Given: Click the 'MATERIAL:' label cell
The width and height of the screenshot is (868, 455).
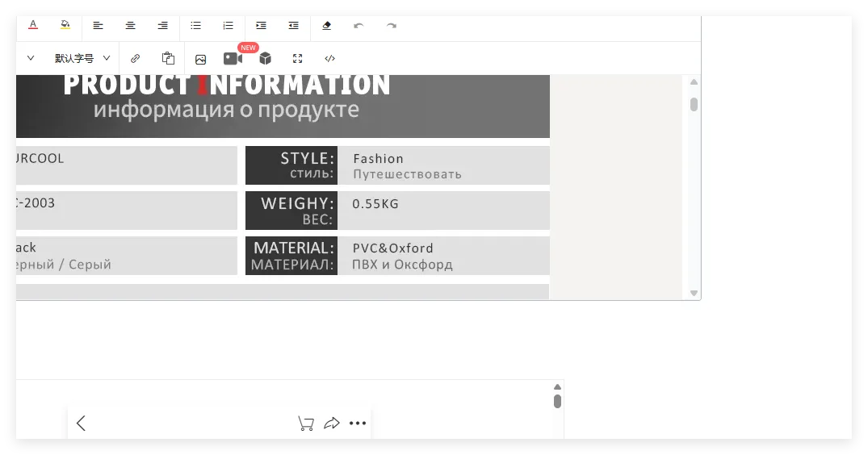Looking at the screenshot, I should 291,256.
